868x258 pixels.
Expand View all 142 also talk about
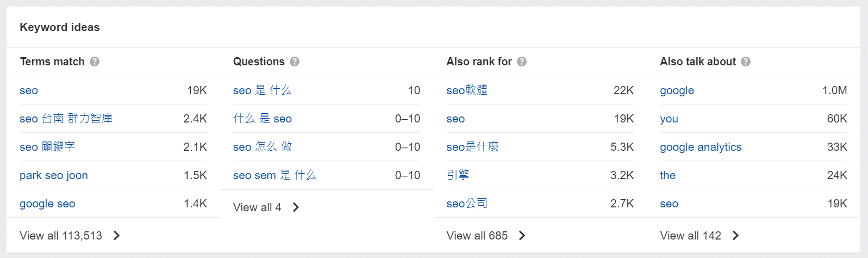pyautogui.click(x=700, y=236)
